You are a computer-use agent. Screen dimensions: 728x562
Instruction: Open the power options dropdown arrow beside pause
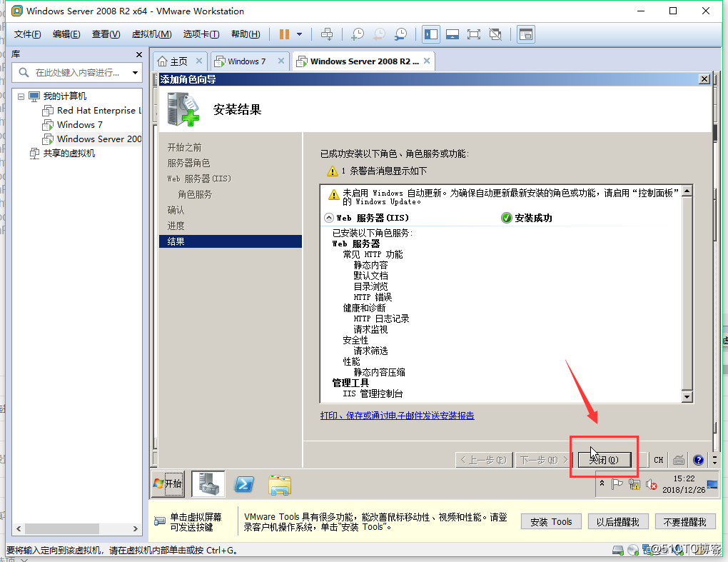(300, 34)
